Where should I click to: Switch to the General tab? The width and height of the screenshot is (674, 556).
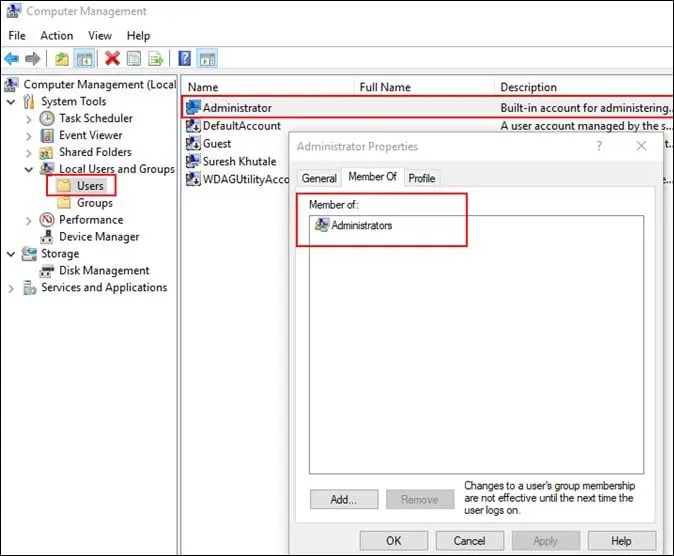click(319, 178)
